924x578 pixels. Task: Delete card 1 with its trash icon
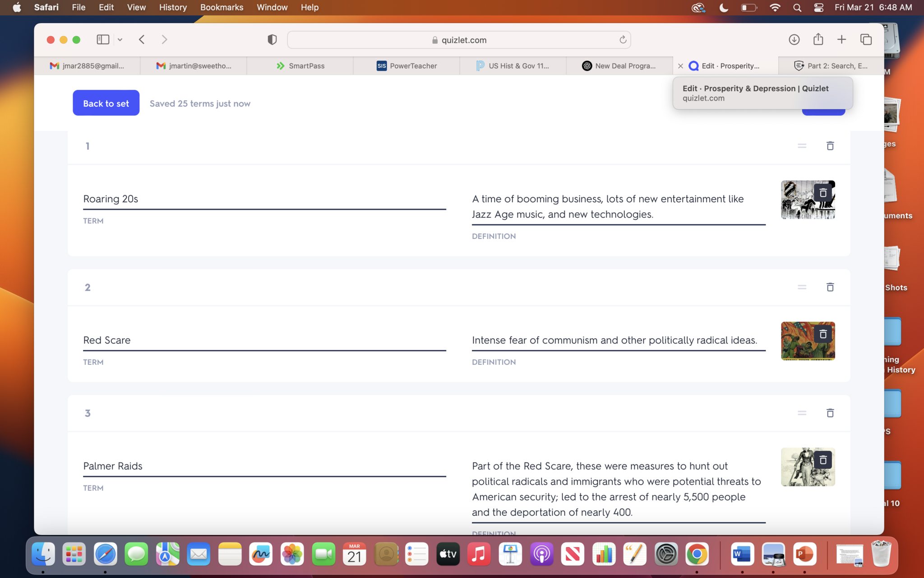pos(830,146)
